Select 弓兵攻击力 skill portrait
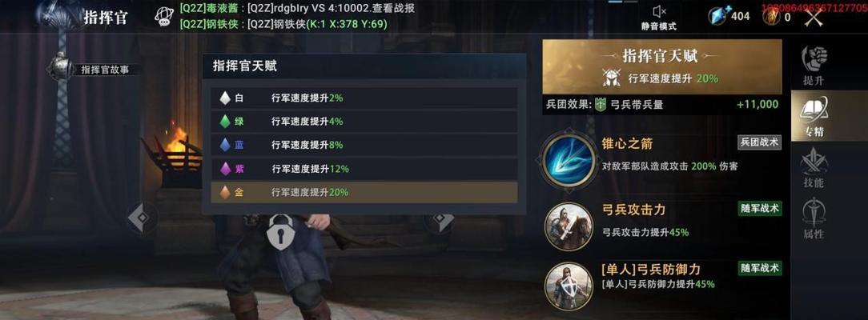Image resolution: width=868 pixels, height=320 pixels. tap(569, 226)
